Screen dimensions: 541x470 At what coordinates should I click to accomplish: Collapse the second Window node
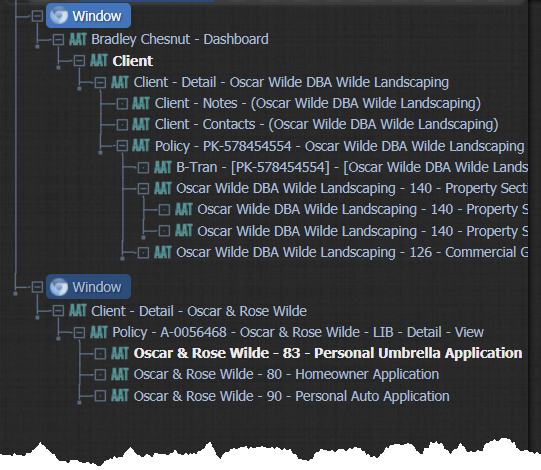37,287
